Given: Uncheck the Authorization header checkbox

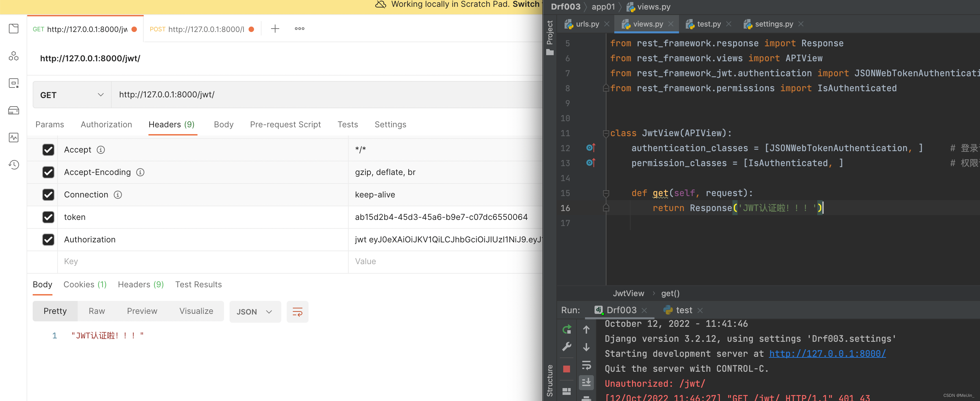Looking at the screenshot, I should [48, 240].
